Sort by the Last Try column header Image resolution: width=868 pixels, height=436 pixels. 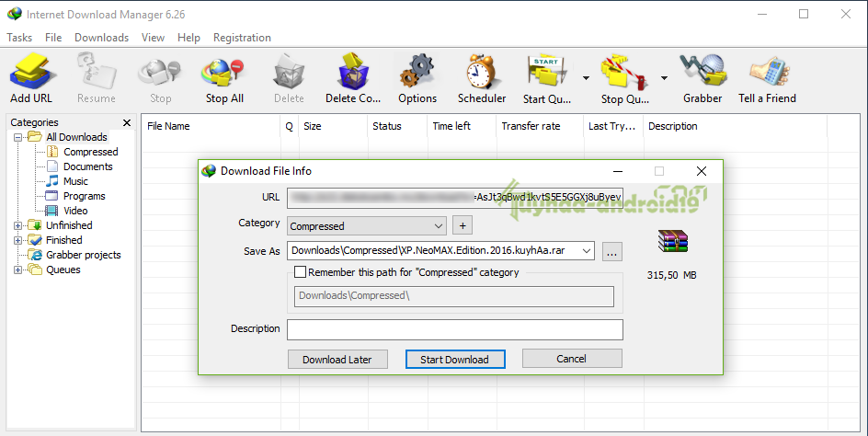pyautogui.click(x=613, y=126)
